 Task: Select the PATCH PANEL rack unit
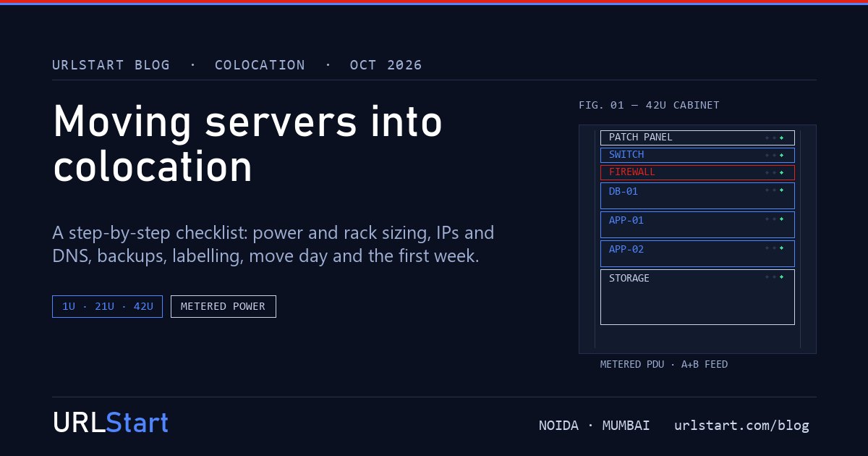click(x=697, y=138)
